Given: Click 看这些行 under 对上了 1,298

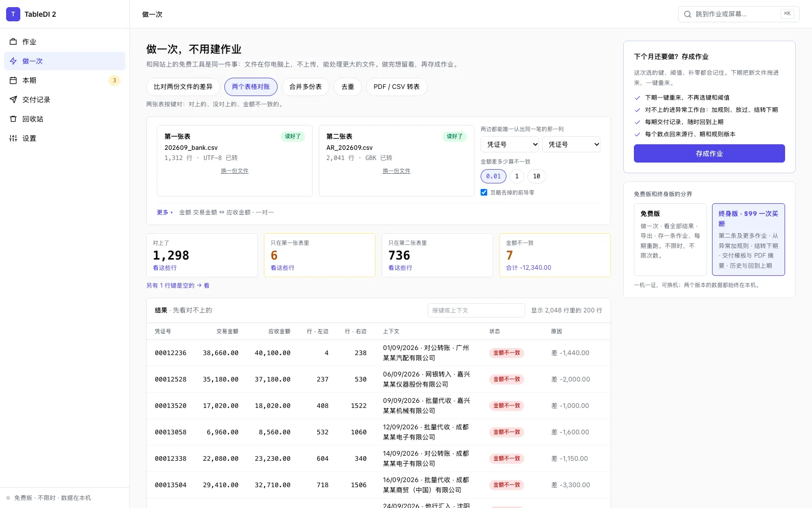Looking at the screenshot, I should pyautogui.click(x=164, y=268).
